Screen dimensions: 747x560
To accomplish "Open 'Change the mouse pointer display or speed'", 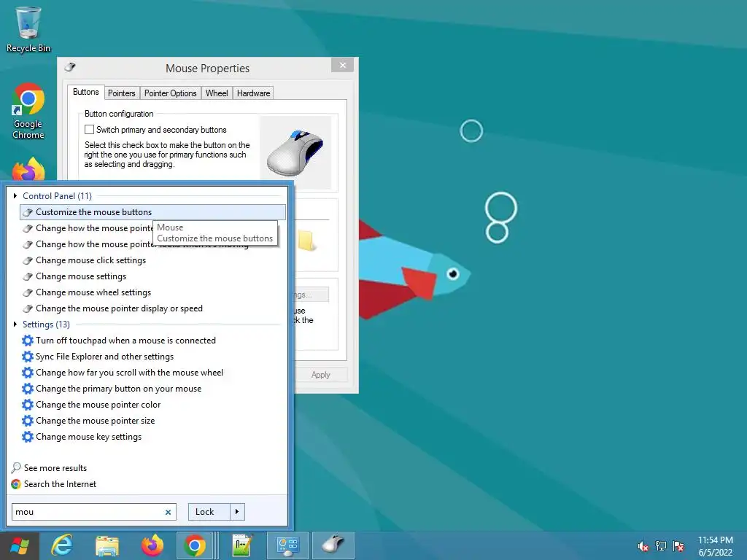I will [x=119, y=308].
